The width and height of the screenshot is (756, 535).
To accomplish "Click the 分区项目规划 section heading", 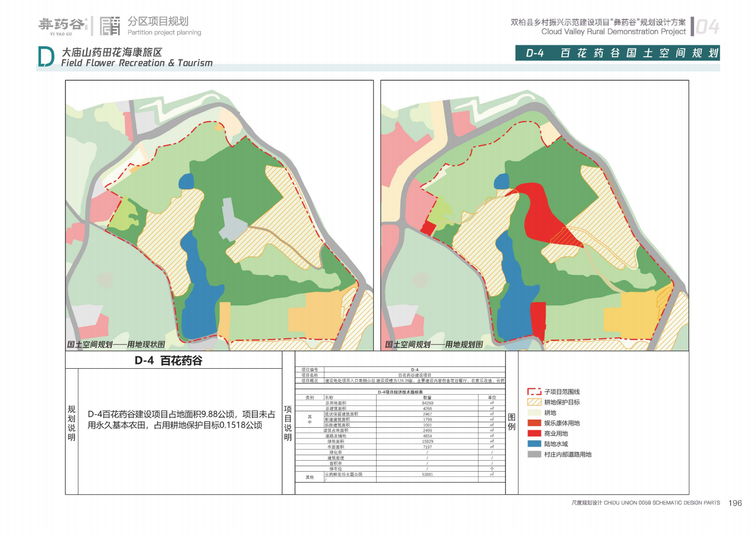I will 158,21.
